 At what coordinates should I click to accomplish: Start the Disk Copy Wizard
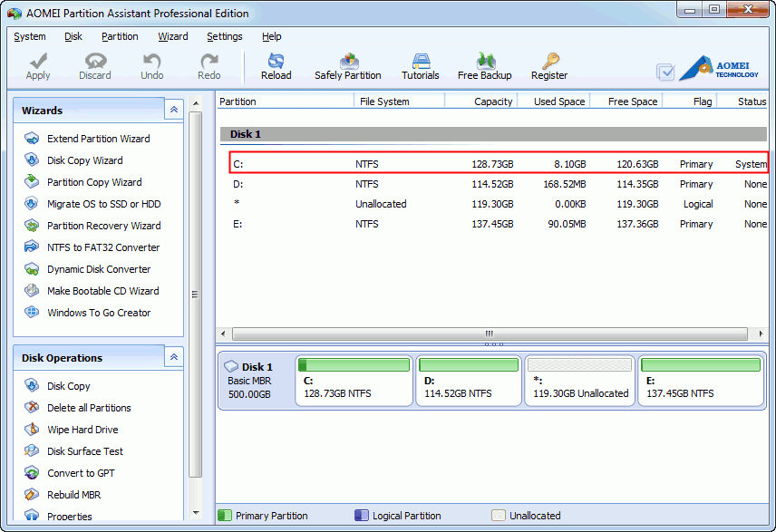point(84,160)
